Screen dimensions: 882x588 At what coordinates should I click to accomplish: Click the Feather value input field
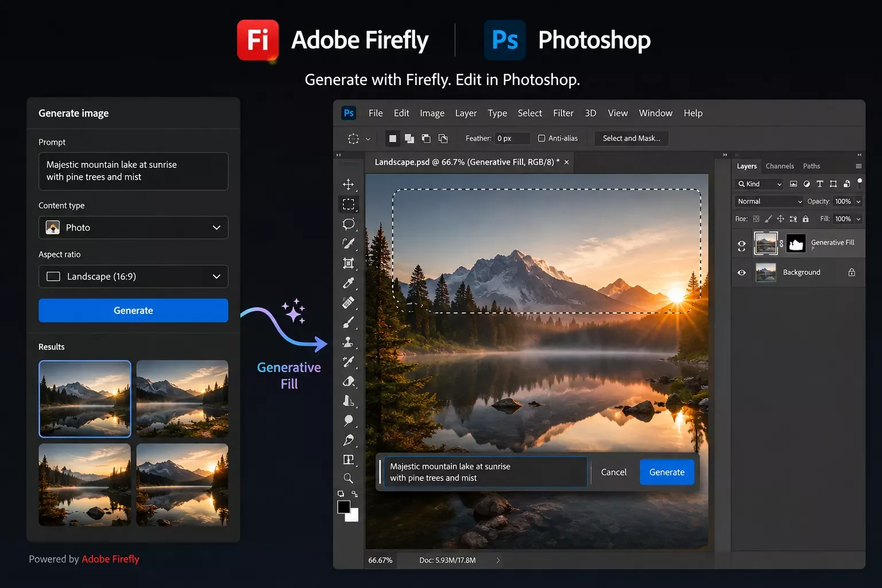pos(512,138)
